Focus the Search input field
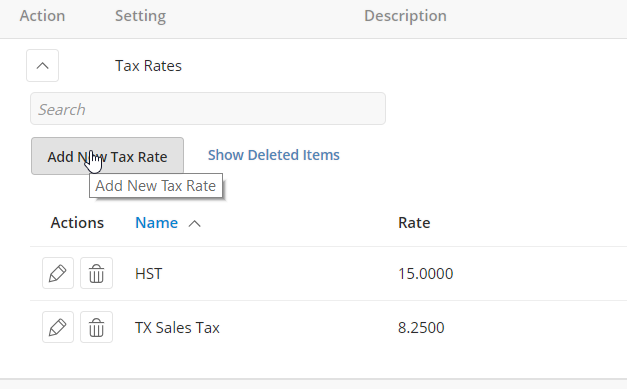Screen dimensions: 627x389 [x=208, y=109]
